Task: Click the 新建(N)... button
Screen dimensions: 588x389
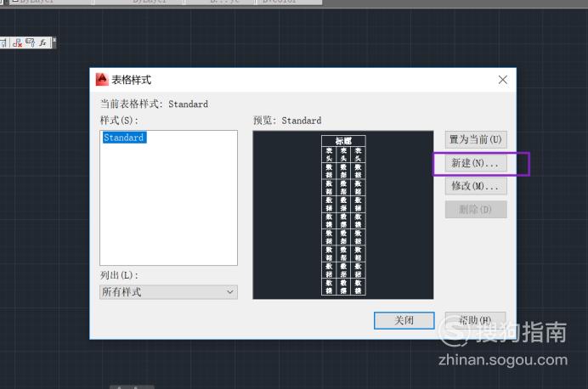Action: click(476, 163)
